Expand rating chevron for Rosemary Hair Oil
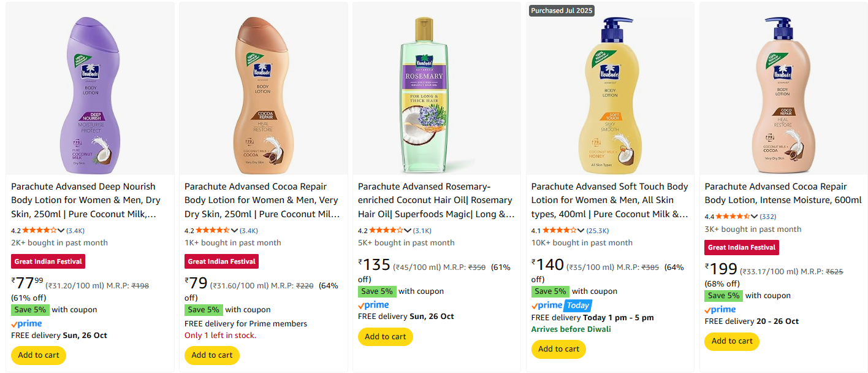The image size is (868, 373). (x=408, y=231)
